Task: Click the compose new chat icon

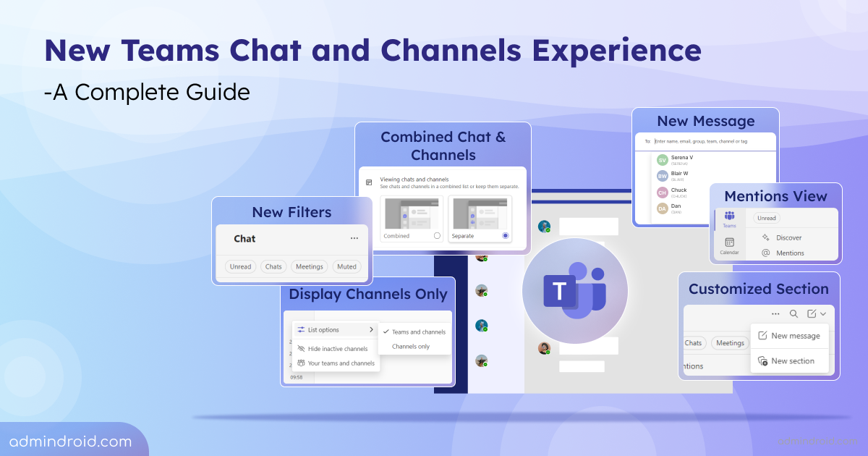Action: tap(812, 314)
